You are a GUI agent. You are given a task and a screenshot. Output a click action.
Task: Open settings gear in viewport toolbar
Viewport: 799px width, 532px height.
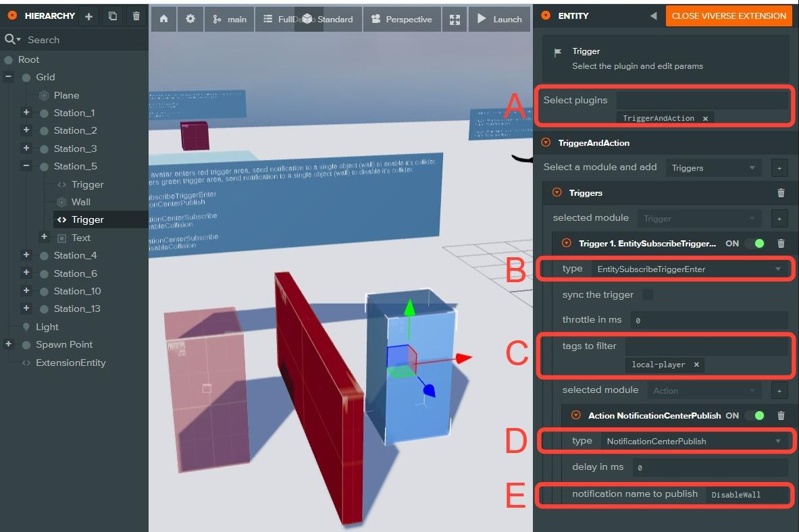(190, 20)
